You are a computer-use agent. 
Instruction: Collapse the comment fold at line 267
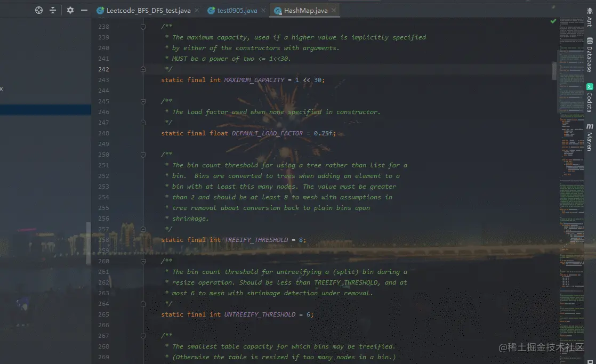click(143, 336)
